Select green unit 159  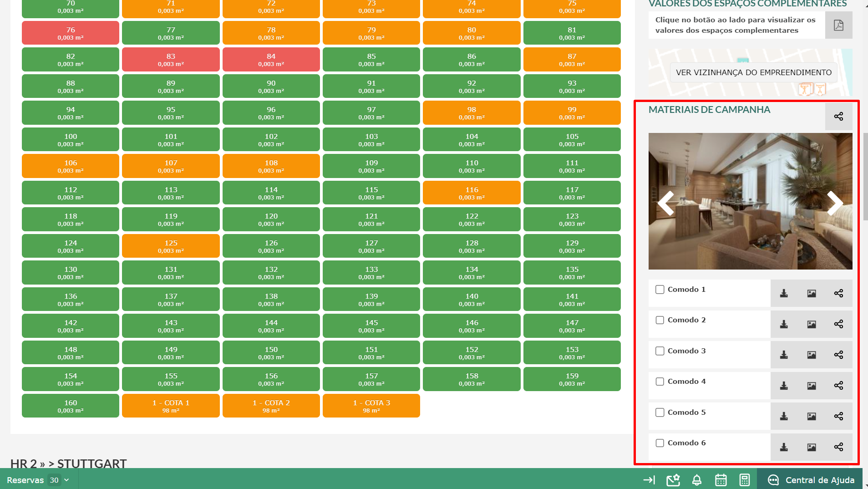[x=572, y=379]
